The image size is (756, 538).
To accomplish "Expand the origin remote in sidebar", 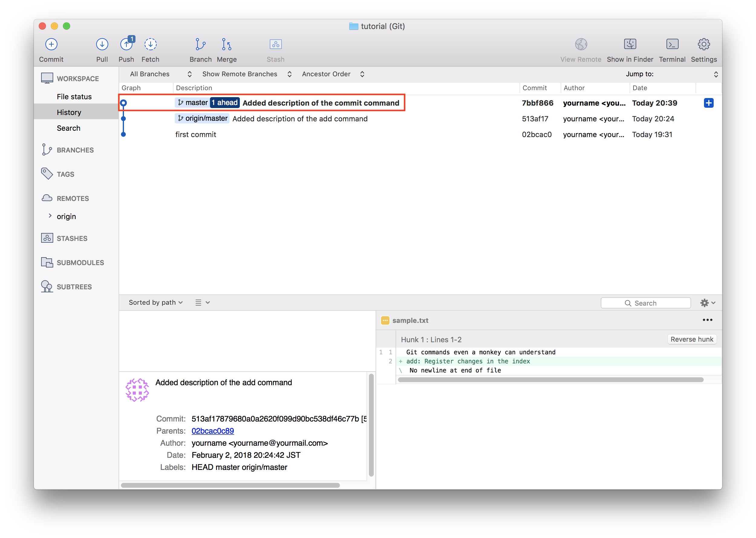I will (50, 216).
